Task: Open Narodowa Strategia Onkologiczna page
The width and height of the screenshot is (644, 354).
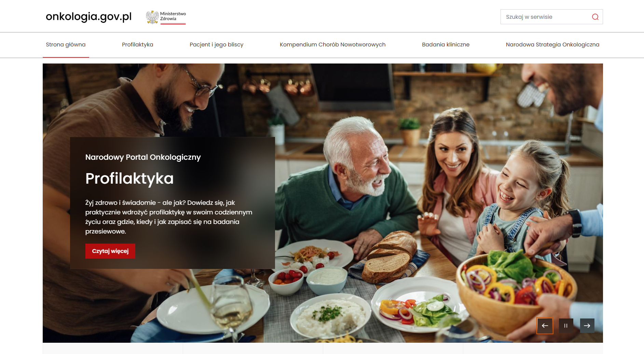Action: (552, 45)
